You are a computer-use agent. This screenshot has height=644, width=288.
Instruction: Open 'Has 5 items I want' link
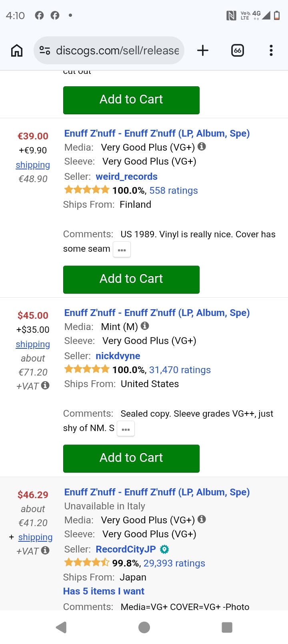pyautogui.click(x=104, y=591)
